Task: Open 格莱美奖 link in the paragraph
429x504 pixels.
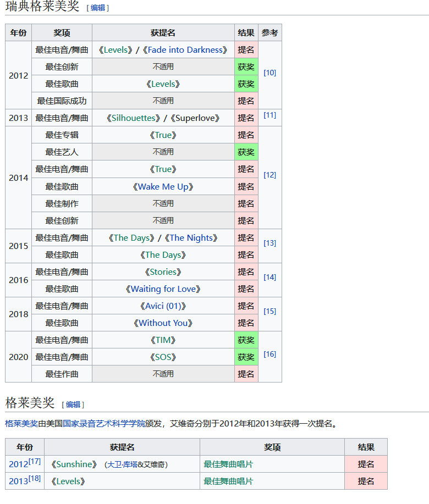Action: coord(21,424)
